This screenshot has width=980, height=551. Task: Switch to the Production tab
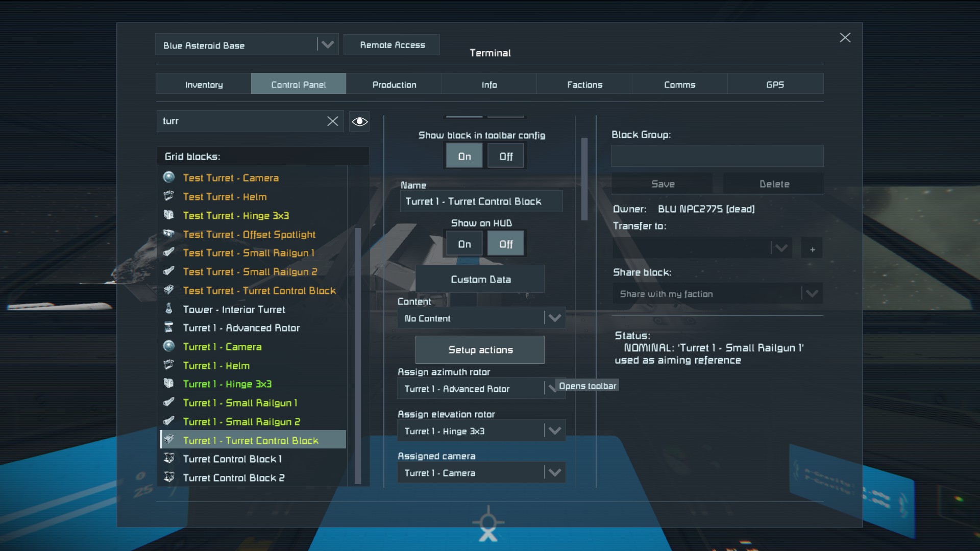click(394, 85)
